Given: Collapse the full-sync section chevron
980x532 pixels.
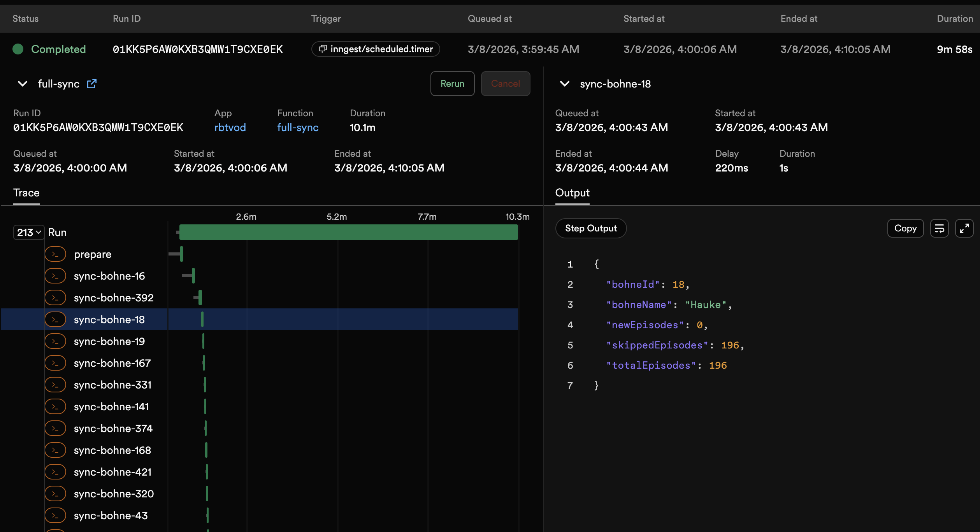Looking at the screenshot, I should [23, 84].
